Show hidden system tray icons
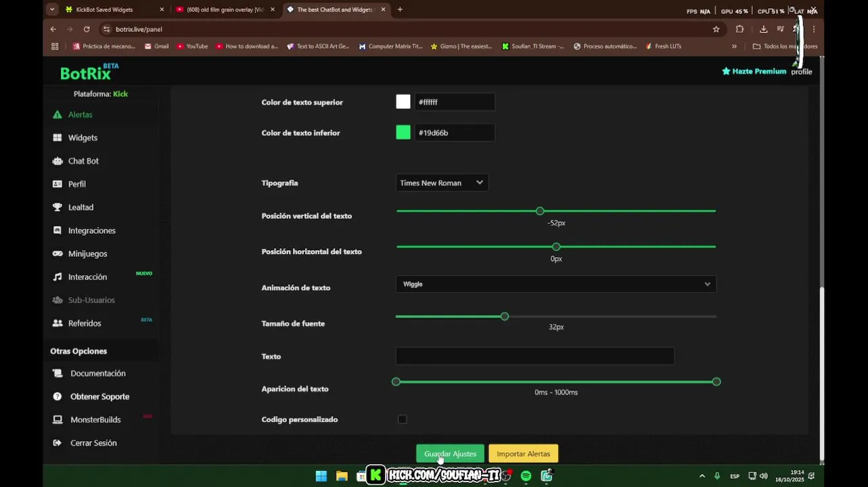Viewport: 868px width, 487px height. click(702, 476)
